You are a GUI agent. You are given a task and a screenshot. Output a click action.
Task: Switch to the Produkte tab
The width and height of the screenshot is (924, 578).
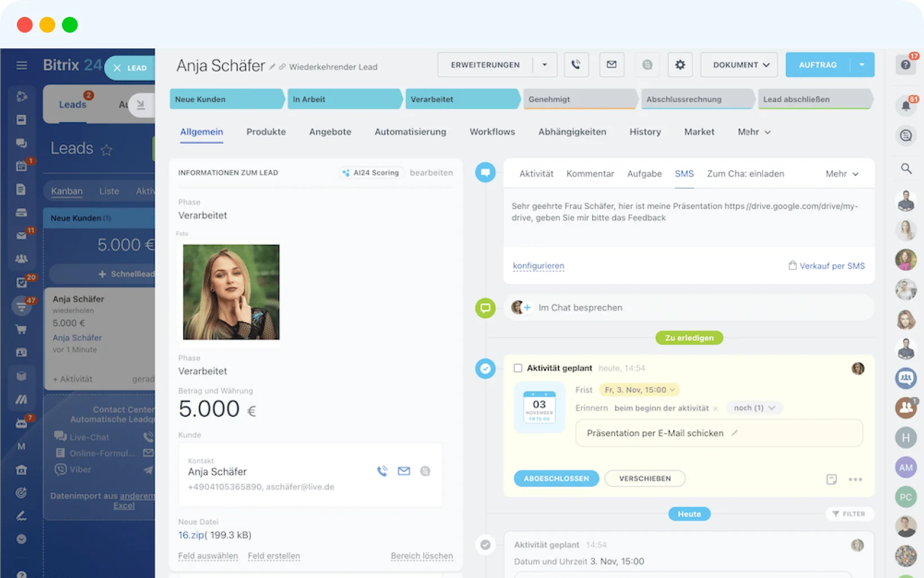coord(266,132)
